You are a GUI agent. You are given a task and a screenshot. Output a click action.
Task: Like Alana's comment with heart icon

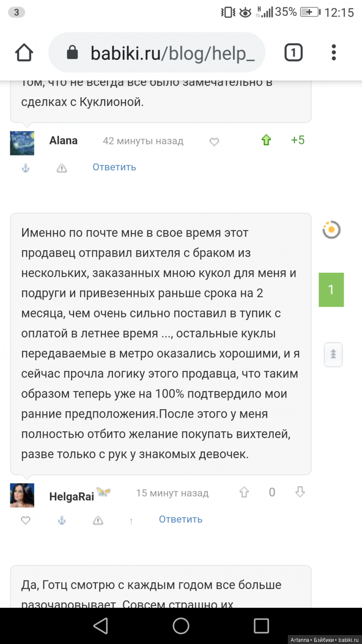point(214,142)
